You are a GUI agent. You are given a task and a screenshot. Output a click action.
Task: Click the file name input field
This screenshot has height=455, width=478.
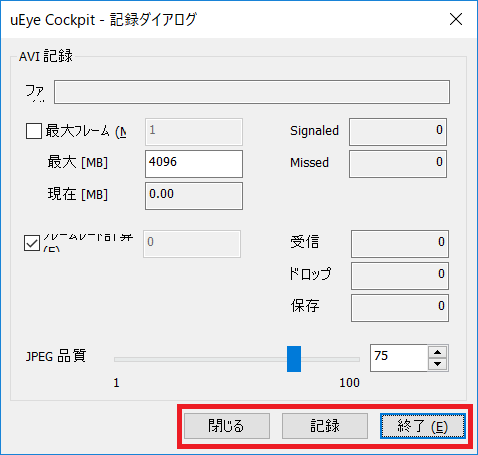[252, 92]
